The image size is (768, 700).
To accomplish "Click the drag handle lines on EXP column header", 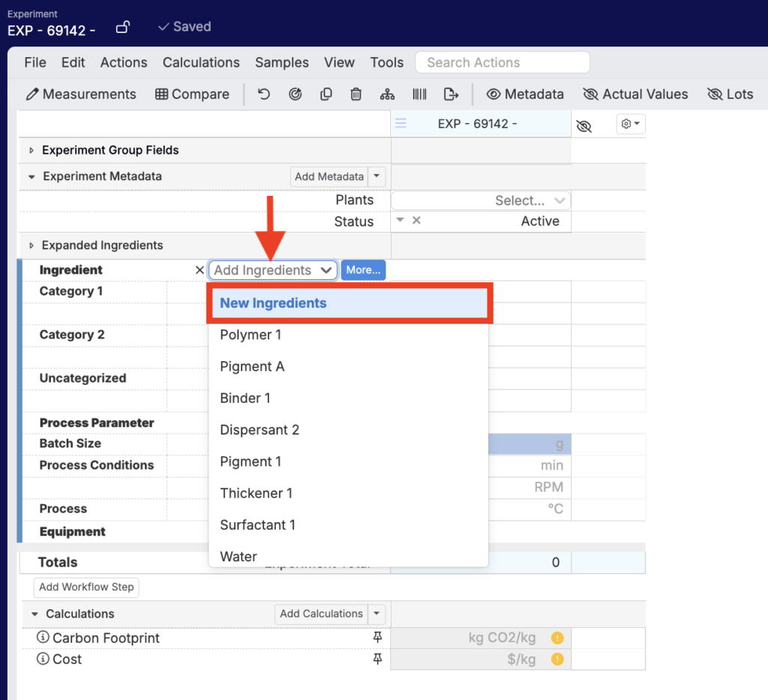I will [400, 124].
